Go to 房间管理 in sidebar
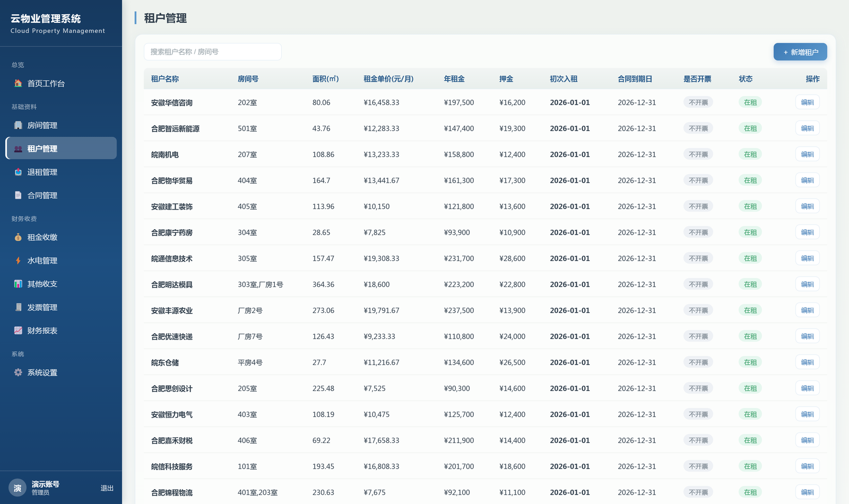Viewport: 849px width, 504px height. (x=61, y=125)
